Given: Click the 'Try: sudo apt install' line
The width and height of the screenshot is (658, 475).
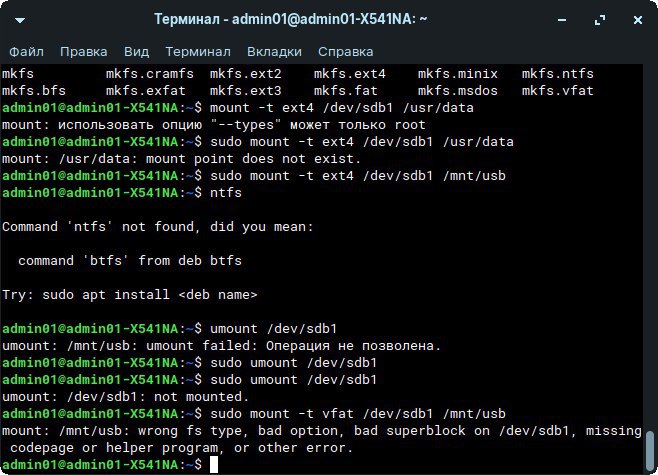Looking at the screenshot, I should (130, 295).
